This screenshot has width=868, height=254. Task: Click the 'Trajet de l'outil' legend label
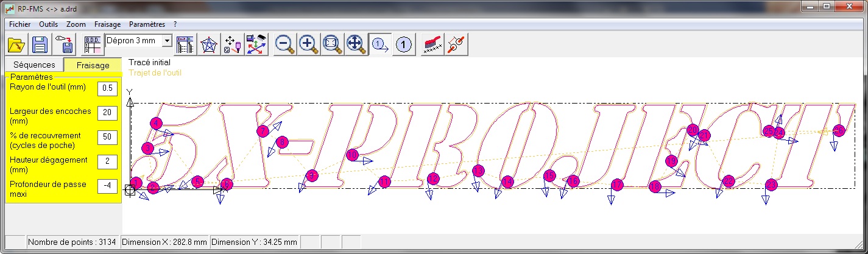[155, 72]
